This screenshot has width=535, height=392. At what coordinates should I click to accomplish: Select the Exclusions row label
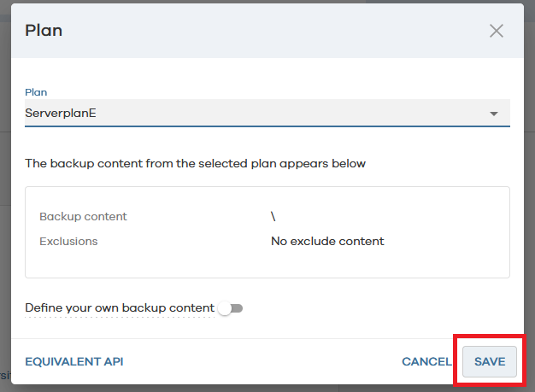pos(68,242)
